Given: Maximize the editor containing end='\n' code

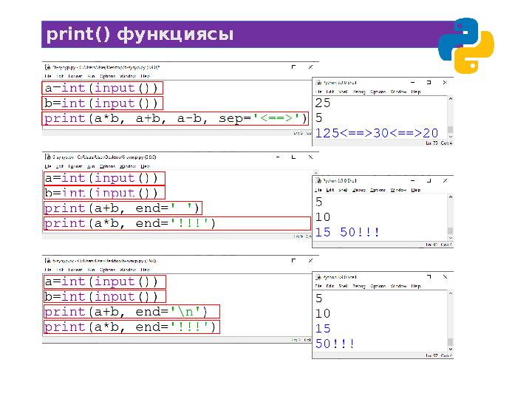Looking at the screenshot, I should pyautogui.click(x=293, y=260).
